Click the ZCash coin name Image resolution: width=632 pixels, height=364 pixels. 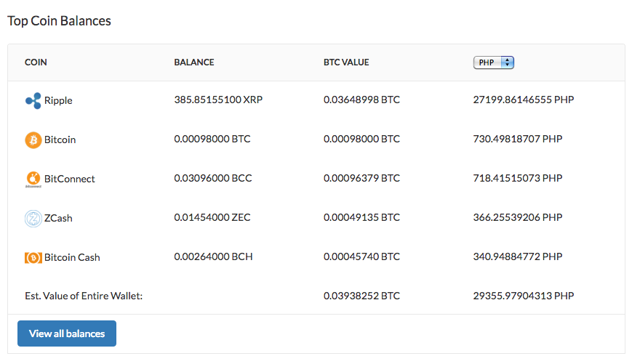[x=58, y=218]
